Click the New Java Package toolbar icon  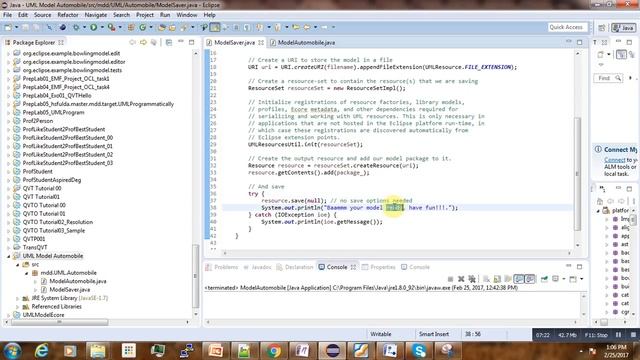131,27
